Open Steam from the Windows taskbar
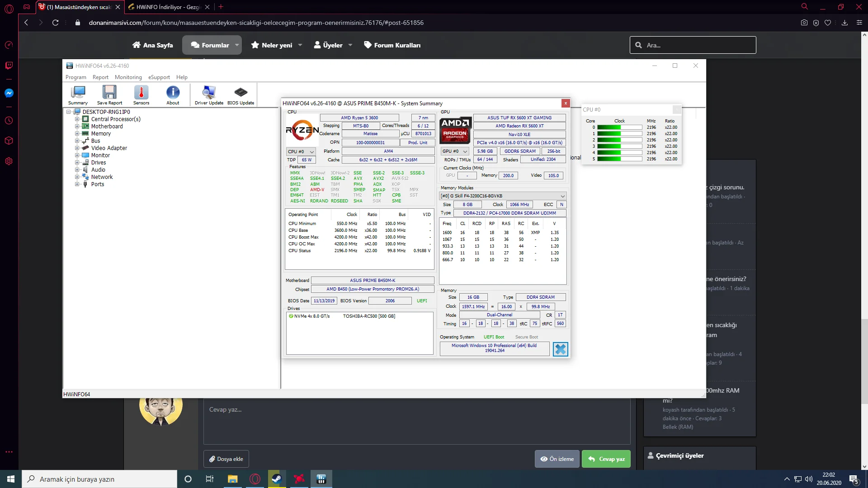The width and height of the screenshot is (868, 488). [277, 479]
